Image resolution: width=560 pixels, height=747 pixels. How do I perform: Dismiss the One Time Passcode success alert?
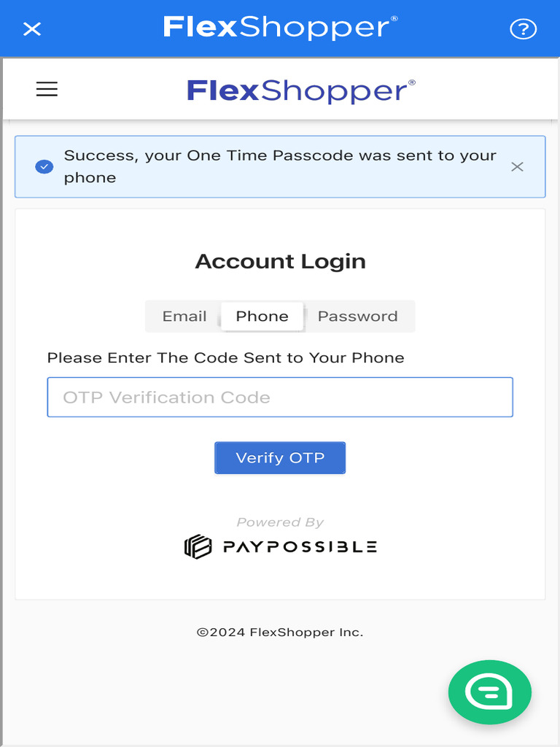coord(517,167)
